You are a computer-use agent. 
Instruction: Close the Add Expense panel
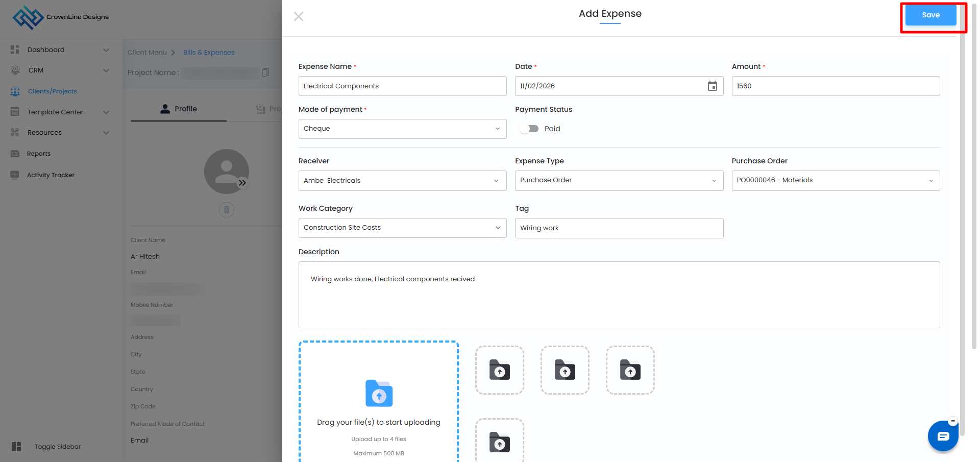[x=299, y=16]
